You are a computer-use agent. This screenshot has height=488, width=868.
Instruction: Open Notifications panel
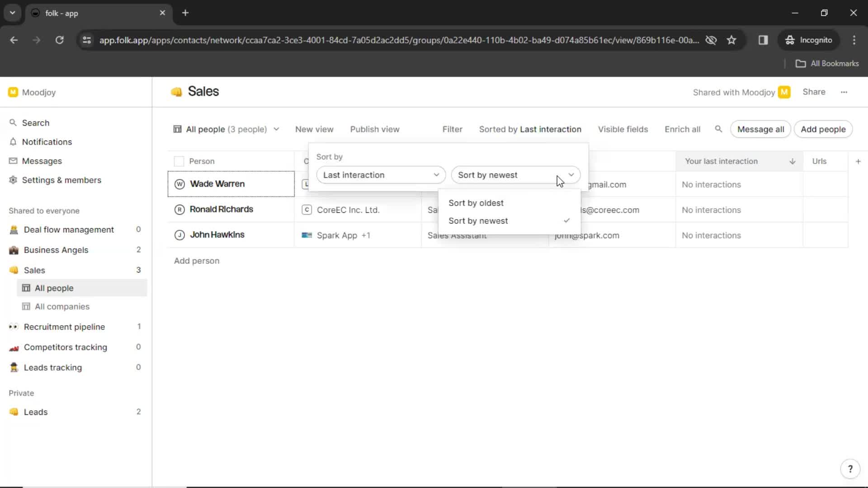47,142
